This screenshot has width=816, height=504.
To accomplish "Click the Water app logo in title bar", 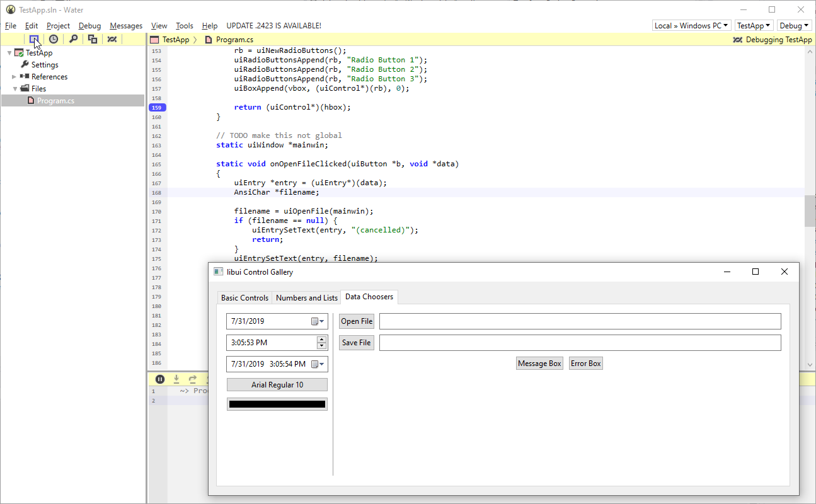I will point(11,9).
